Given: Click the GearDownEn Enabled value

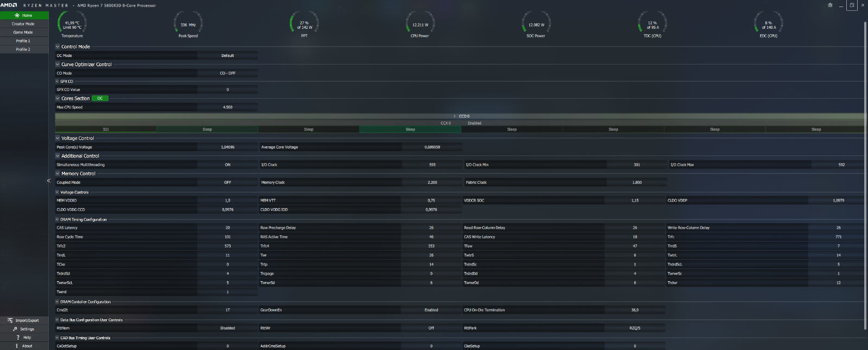Looking at the screenshot, I should click(x=431, y=310).
